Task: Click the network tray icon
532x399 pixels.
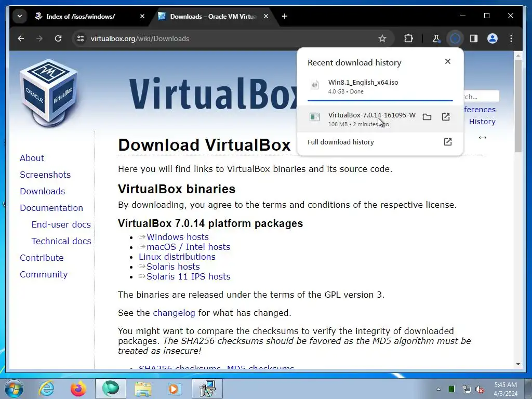Action: [467, 389]
